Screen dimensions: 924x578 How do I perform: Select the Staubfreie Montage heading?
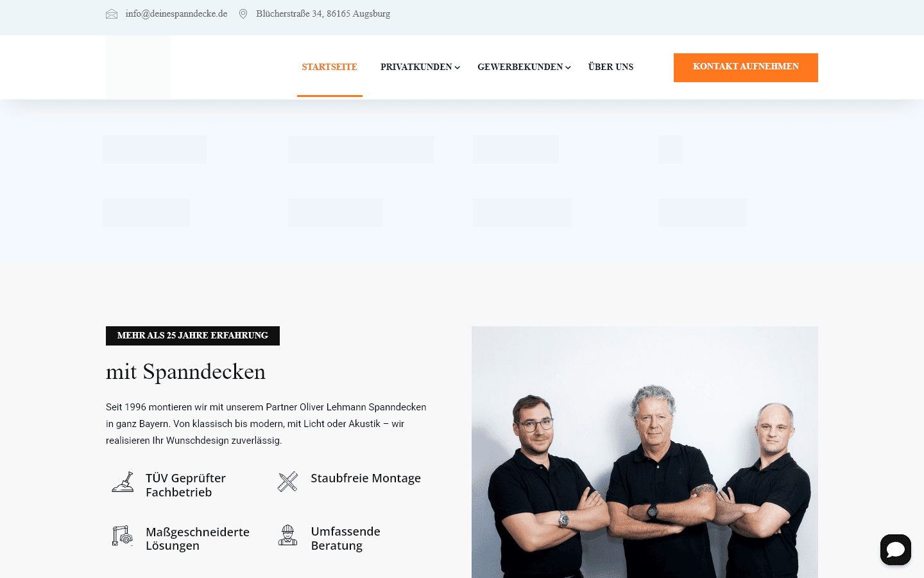click(x=366, y=478)
